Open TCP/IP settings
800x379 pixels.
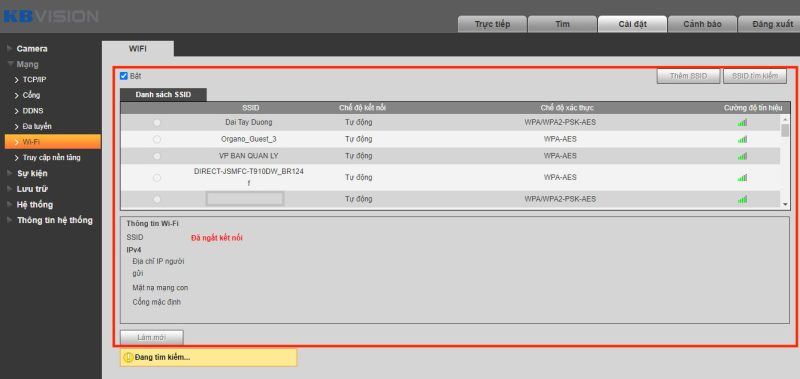(34, 80)
